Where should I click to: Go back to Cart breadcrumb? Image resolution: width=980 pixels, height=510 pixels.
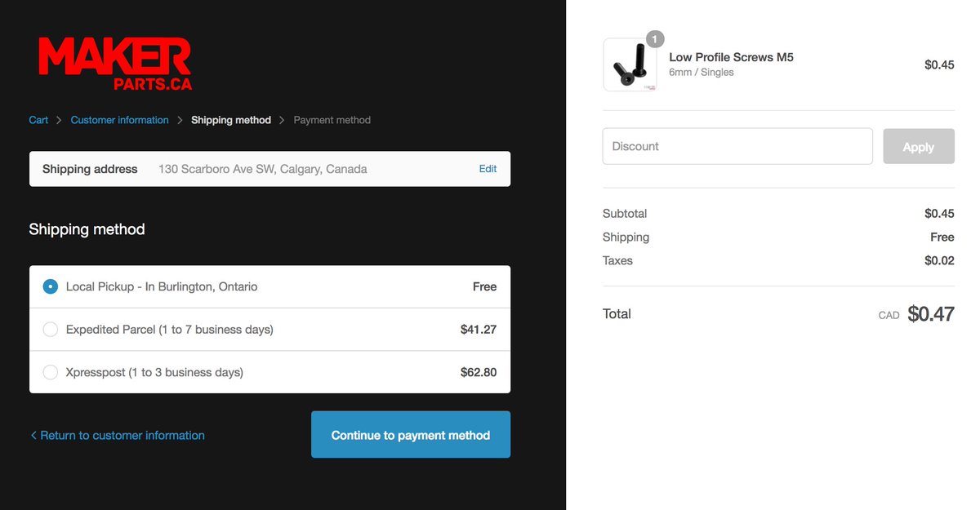click(38, 120)
